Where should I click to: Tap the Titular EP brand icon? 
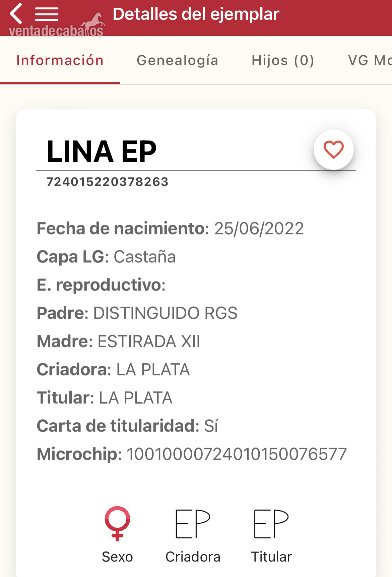point(271,524)
